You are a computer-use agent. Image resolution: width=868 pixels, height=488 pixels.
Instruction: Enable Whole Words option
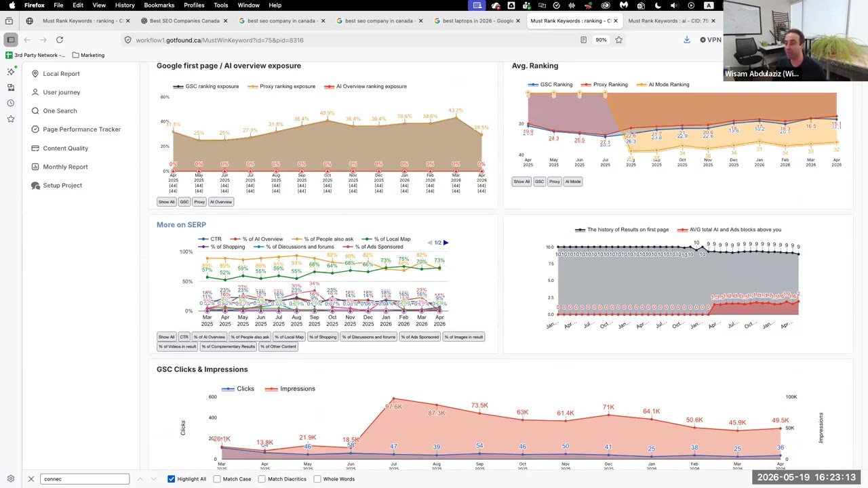tap(317, 479)
